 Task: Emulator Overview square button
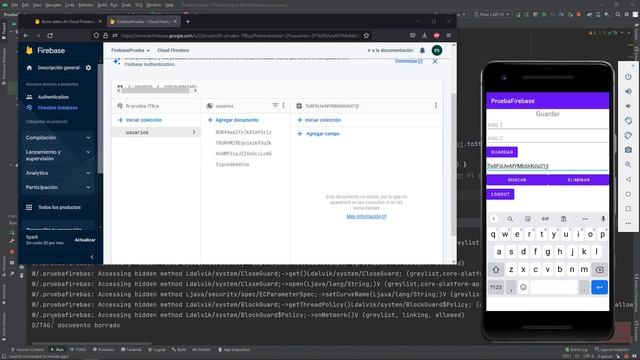tap(628, 209)
